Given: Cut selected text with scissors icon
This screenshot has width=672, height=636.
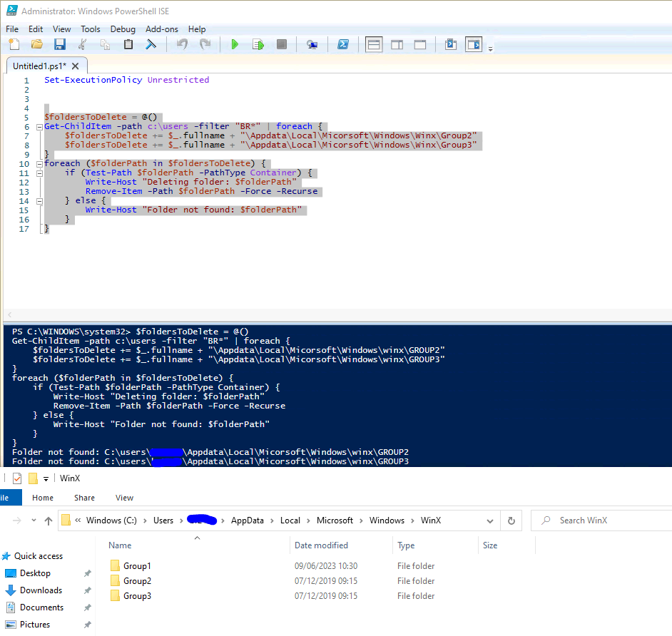Looking at the screenshot, I should coord(82,44).
